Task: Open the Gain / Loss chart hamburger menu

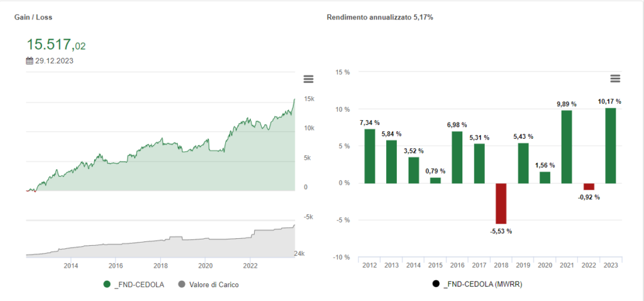Action: 308,79
